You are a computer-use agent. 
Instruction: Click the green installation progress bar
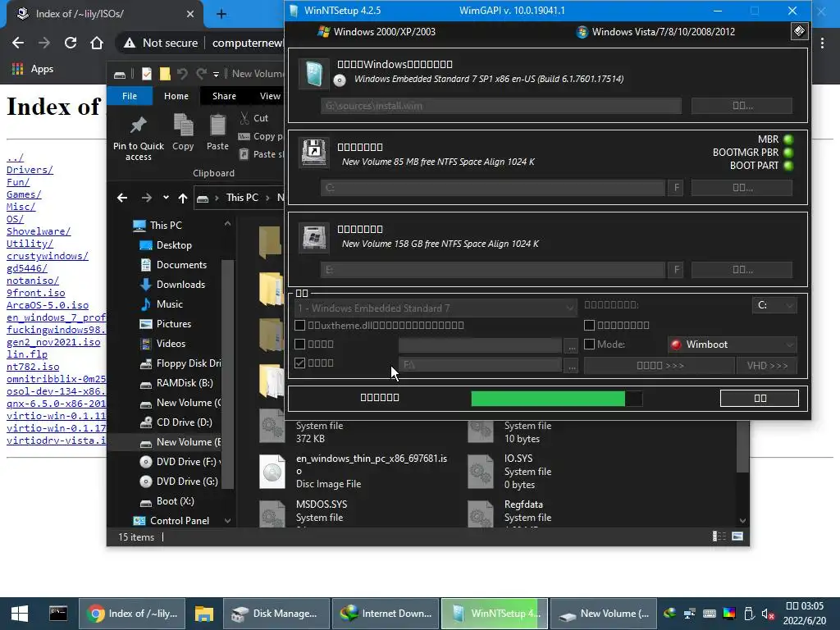tap(556, 398)
